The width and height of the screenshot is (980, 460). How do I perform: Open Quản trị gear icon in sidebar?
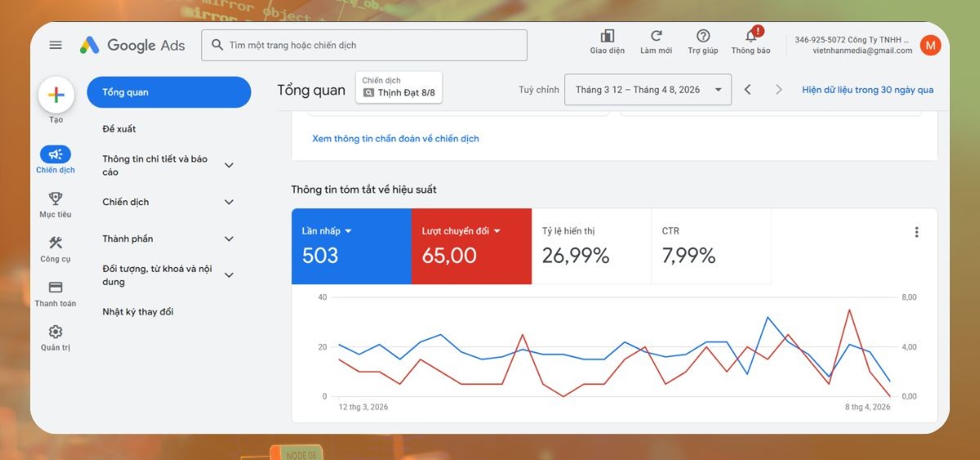coord(56,332)
